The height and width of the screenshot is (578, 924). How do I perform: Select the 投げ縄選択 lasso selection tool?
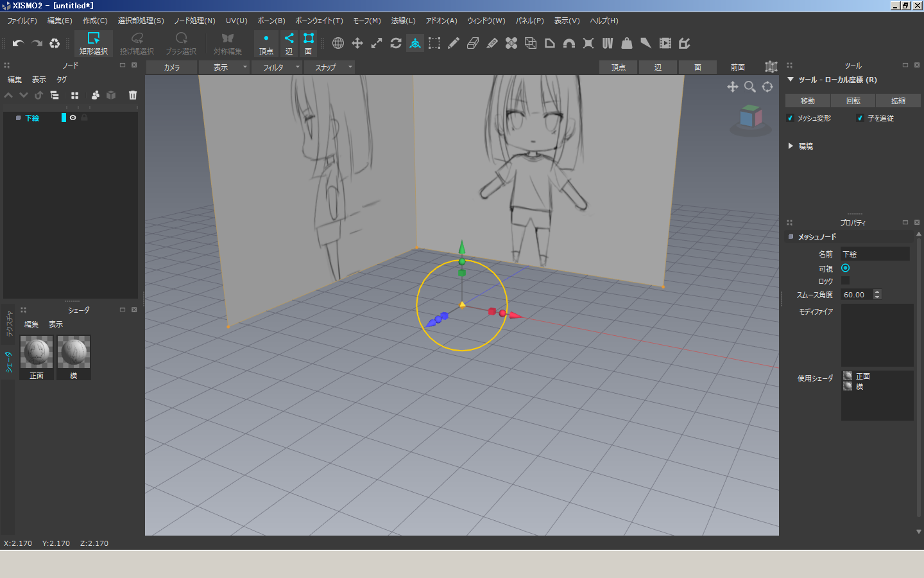click(137, 44)
